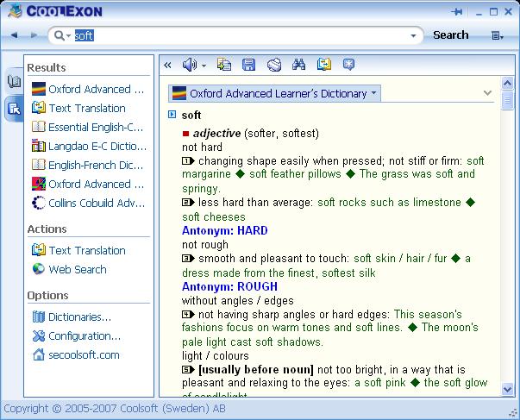The width and height of the screenshot is (520, 420).
Task: Click the Essential English-C dictionary book icon
Action: 39,127
